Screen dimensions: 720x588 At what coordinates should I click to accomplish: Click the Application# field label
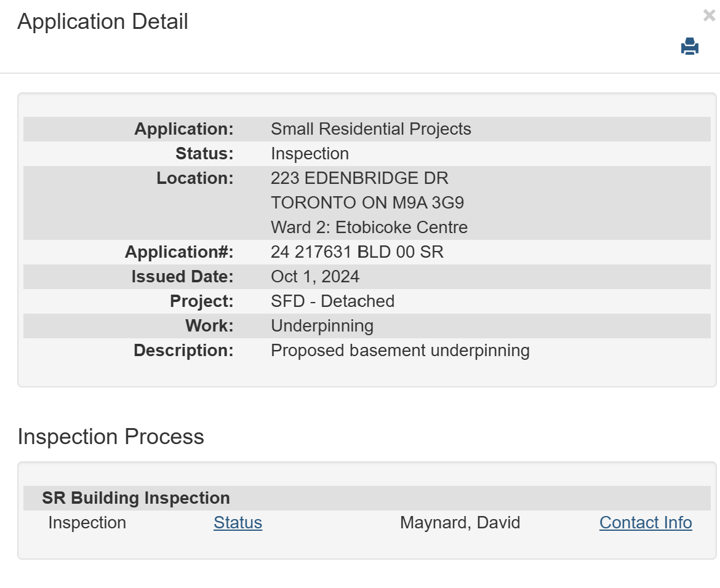pos(179,252)
